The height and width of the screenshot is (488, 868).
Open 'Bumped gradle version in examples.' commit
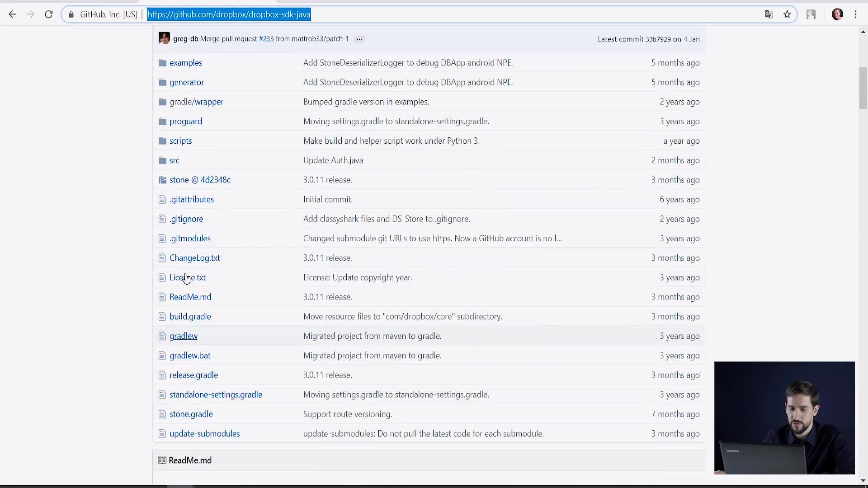[x=366, y=102]
